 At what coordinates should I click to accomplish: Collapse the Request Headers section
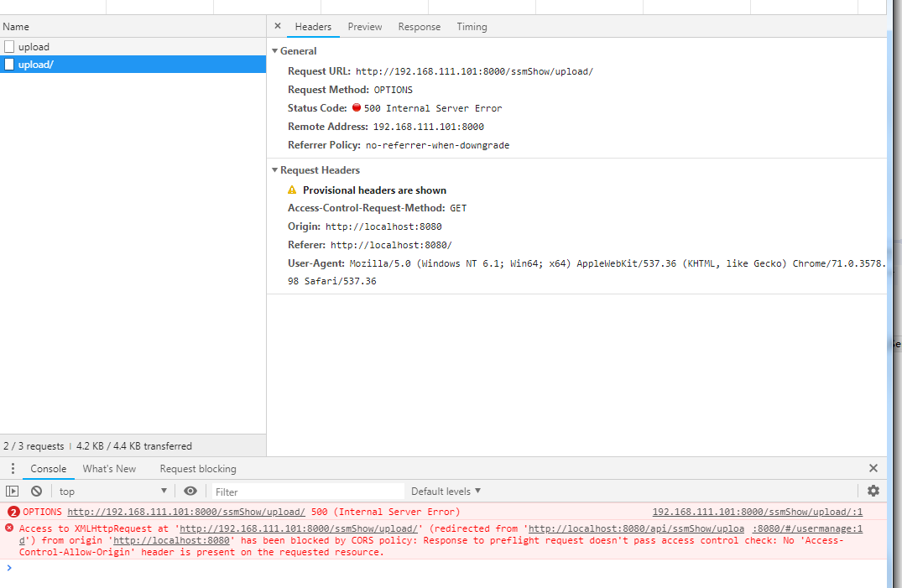pos(275,169)
